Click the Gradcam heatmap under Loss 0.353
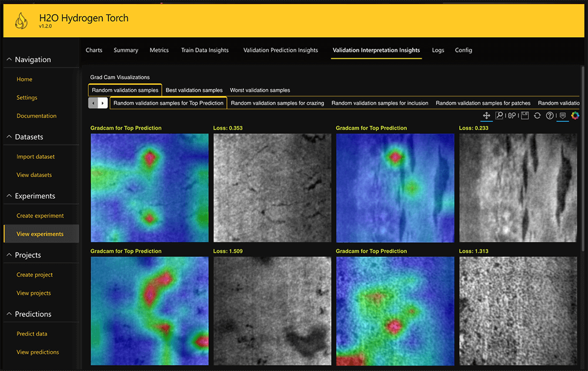 coord(149,187)
